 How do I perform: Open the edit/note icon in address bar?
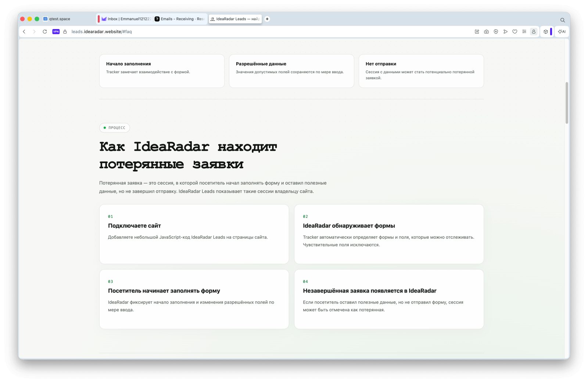click(x=477, y=32)
